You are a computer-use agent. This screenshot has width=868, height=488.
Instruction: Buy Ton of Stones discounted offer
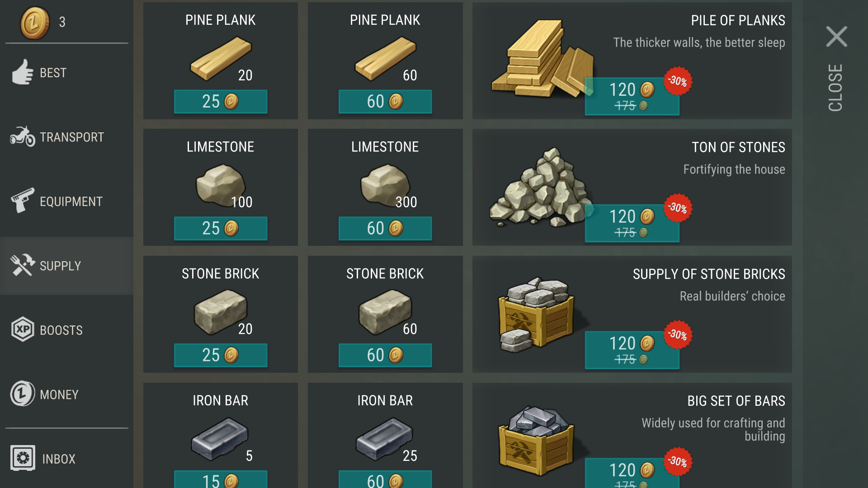click(x=632, y=223)
